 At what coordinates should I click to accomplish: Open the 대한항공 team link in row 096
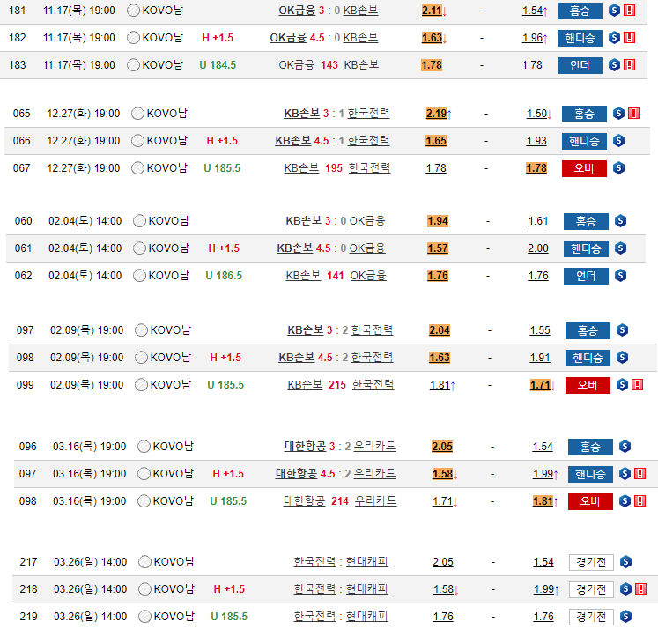305,447
